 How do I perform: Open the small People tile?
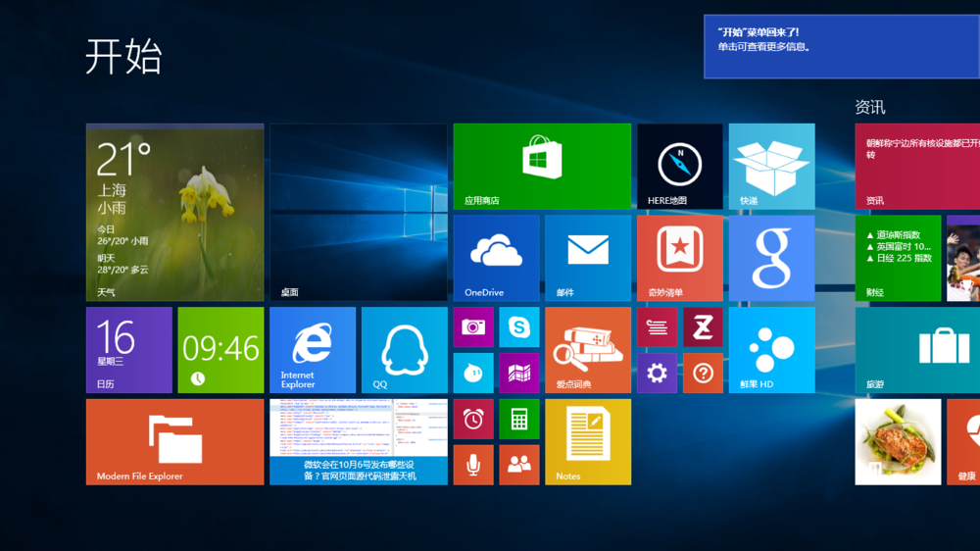519,466
